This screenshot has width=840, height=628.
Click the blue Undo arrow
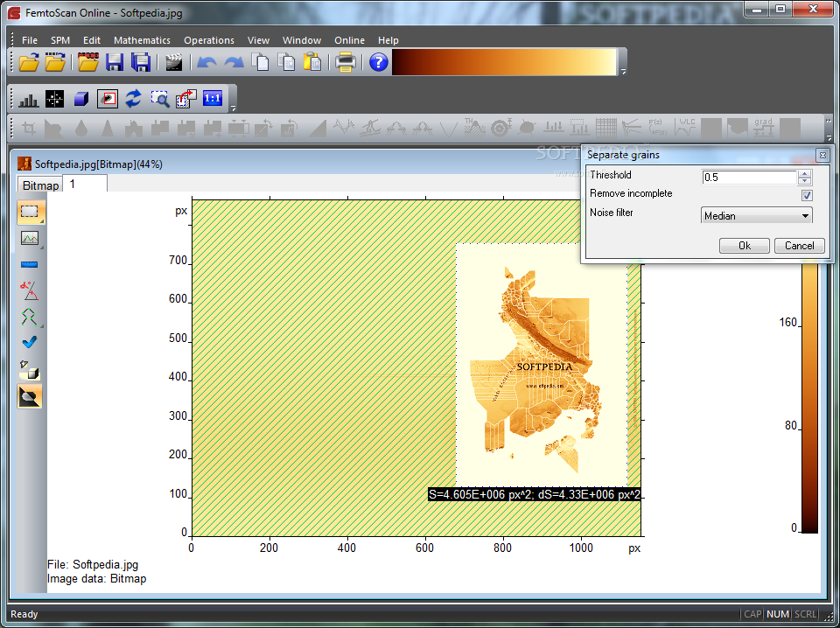[206, 62]
